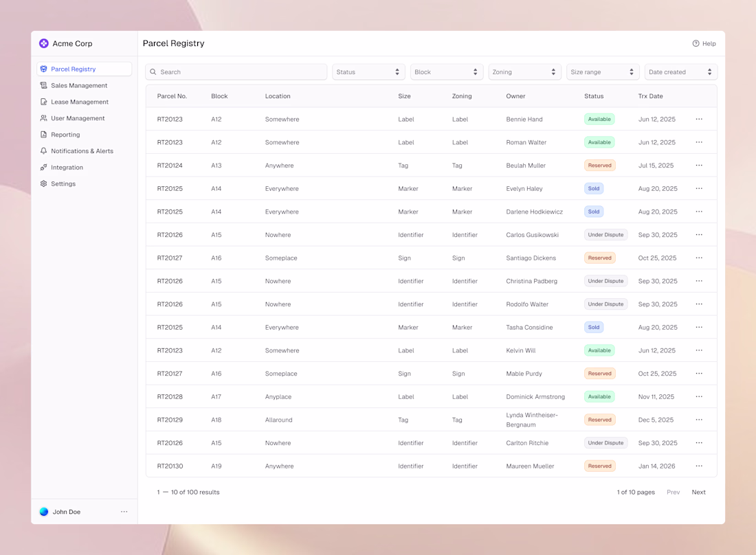
Task: Go to Parcel Registry in the sidebar
Action: point(85,69)
